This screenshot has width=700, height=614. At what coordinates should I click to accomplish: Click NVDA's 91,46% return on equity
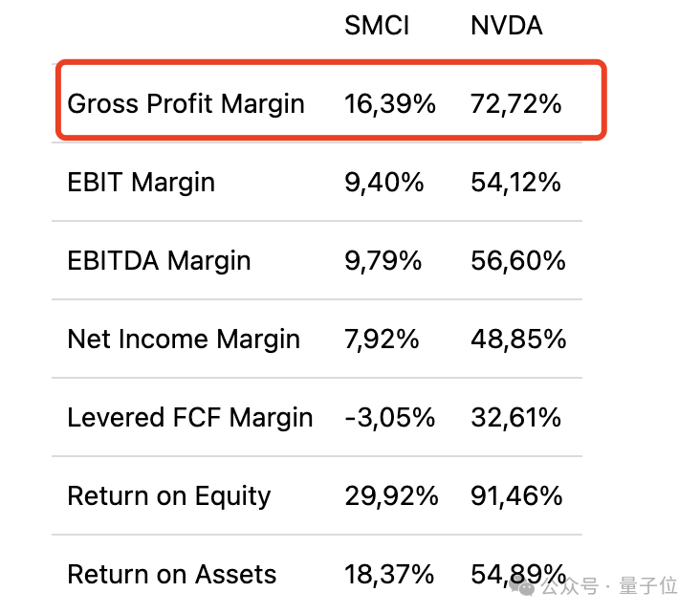coord(516,496)
